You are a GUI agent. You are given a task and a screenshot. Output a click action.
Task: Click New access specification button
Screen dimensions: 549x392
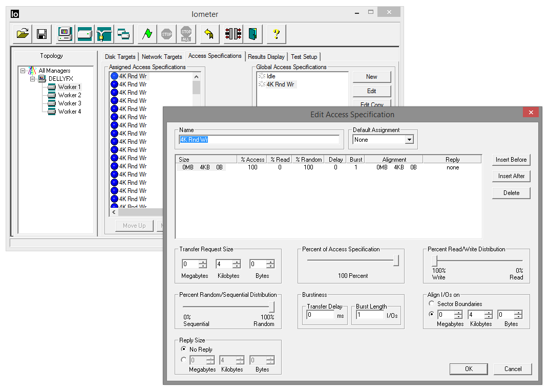pos(371,77)
